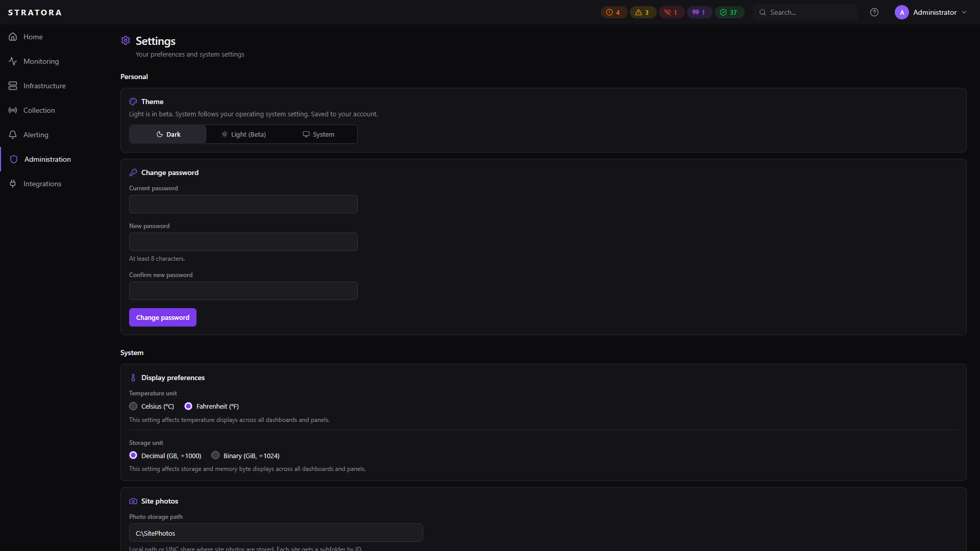Screen dimensions: 980x551
Task: Click the key icon beside Change password
Action: click(133, 172)
